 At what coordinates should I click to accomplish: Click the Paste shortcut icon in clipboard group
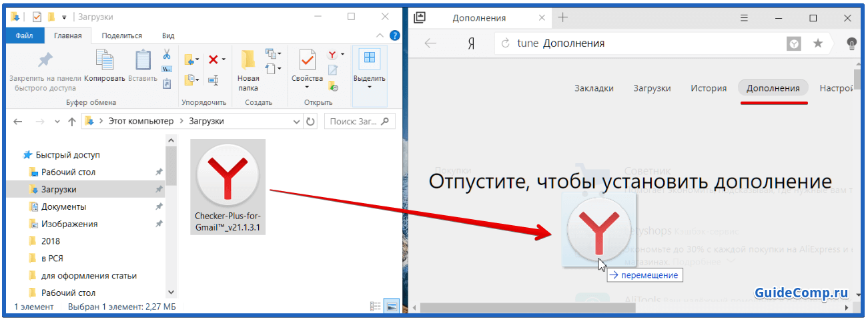pyautogui.click(x=167, y=83)
